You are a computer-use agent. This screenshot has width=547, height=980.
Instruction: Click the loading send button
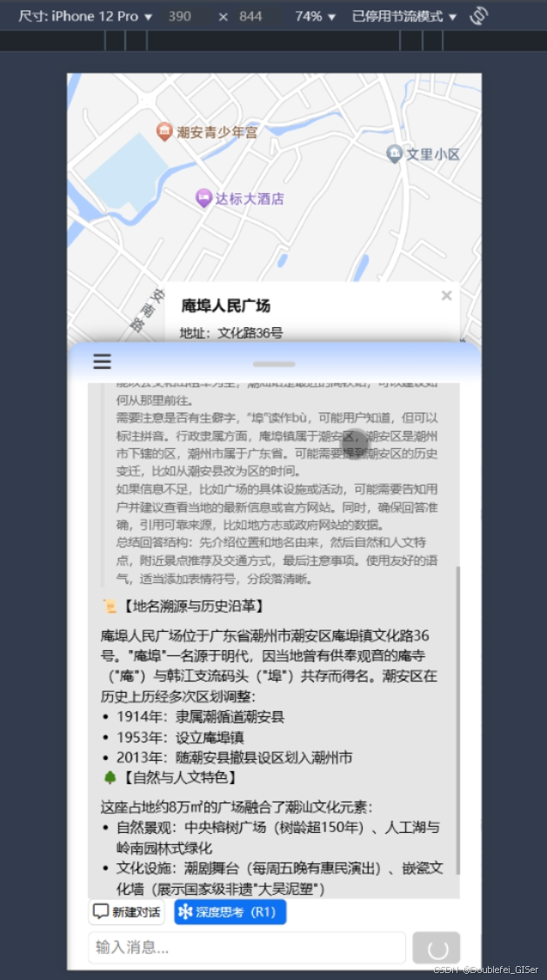(437, 948)
